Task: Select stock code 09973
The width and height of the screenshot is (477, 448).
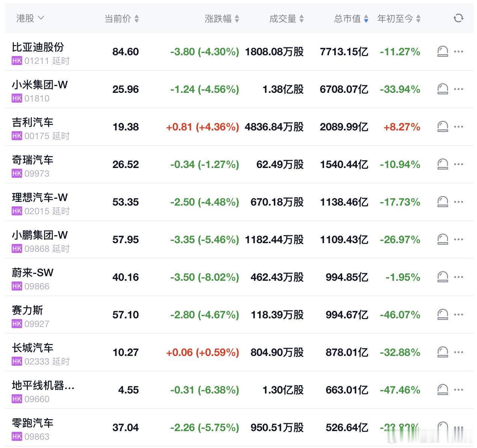Action: click(37, 174)
